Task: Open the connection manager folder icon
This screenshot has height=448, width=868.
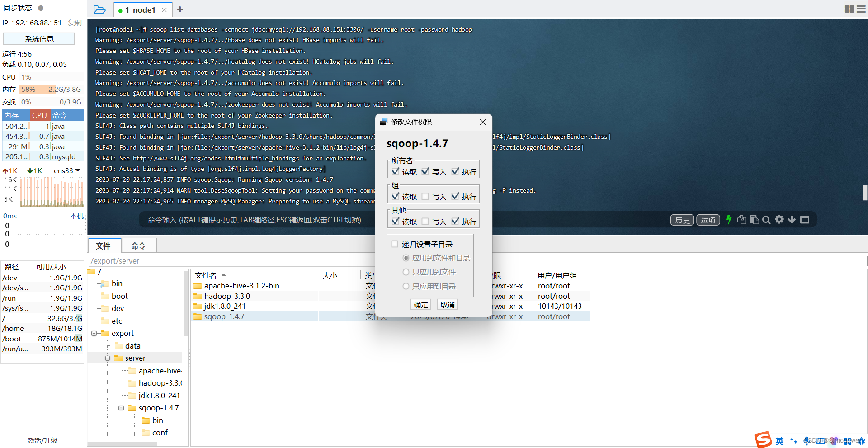Action: click(x=99, y=9)
